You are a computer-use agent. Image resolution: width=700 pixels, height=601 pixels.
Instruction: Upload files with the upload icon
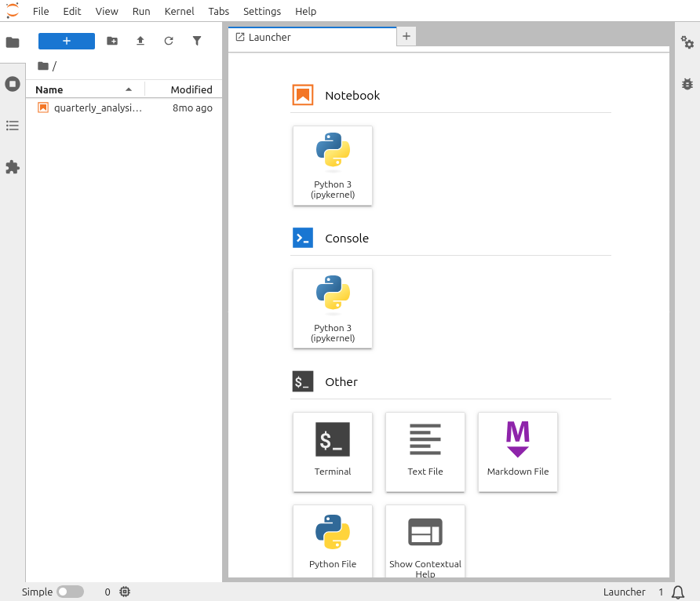(140, 41)
